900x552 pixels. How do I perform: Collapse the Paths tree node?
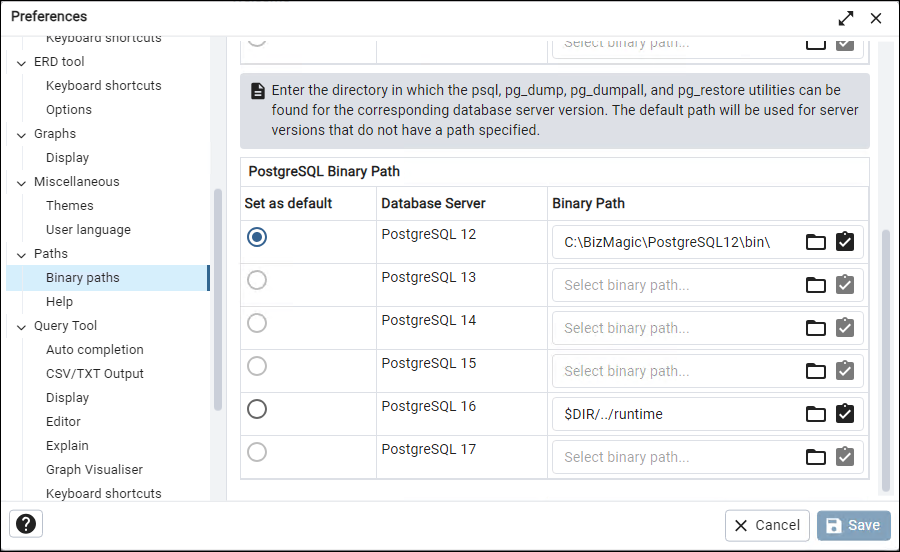[x=21, y=255]
